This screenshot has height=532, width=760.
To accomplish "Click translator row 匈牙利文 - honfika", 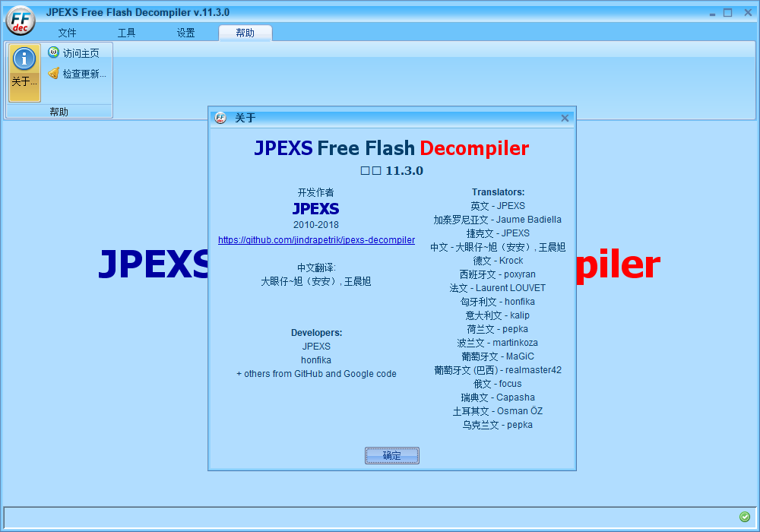I will click(498, 302).
